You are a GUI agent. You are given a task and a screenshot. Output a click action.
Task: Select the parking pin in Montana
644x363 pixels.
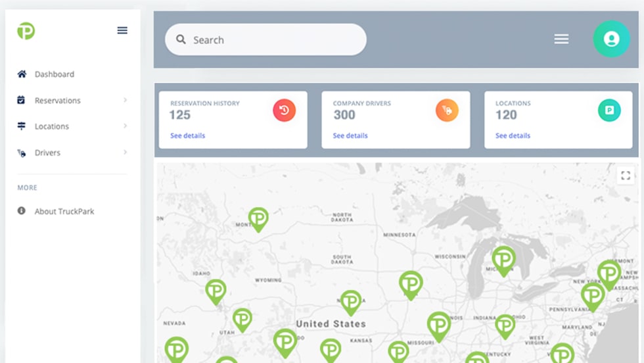click(x=258, y=218)
